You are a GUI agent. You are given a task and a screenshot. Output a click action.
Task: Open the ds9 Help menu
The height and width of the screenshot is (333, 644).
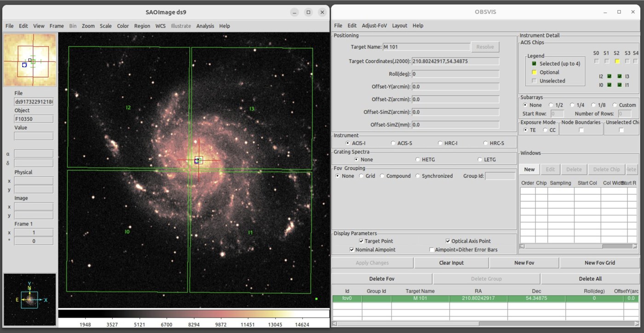pyautogui.click(x=224, y=26)
